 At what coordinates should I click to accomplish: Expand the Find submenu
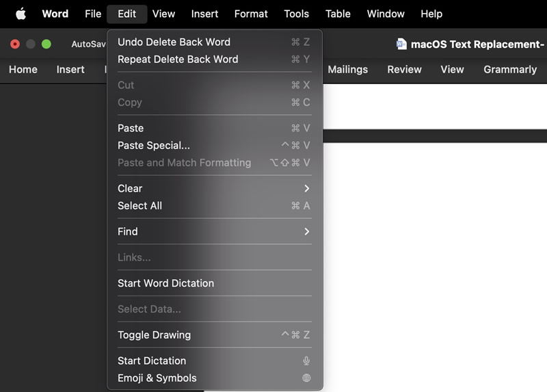[x=214, y=231]
